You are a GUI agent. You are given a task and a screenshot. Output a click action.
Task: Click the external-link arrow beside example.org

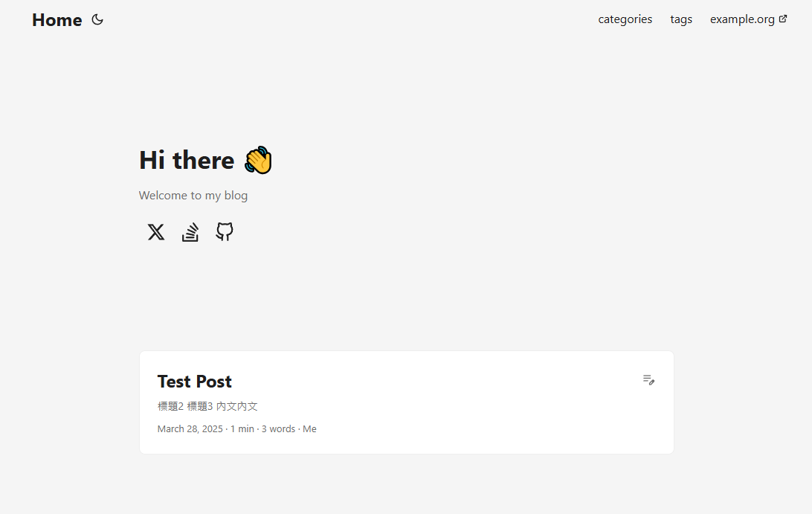(x=782, y=19)
